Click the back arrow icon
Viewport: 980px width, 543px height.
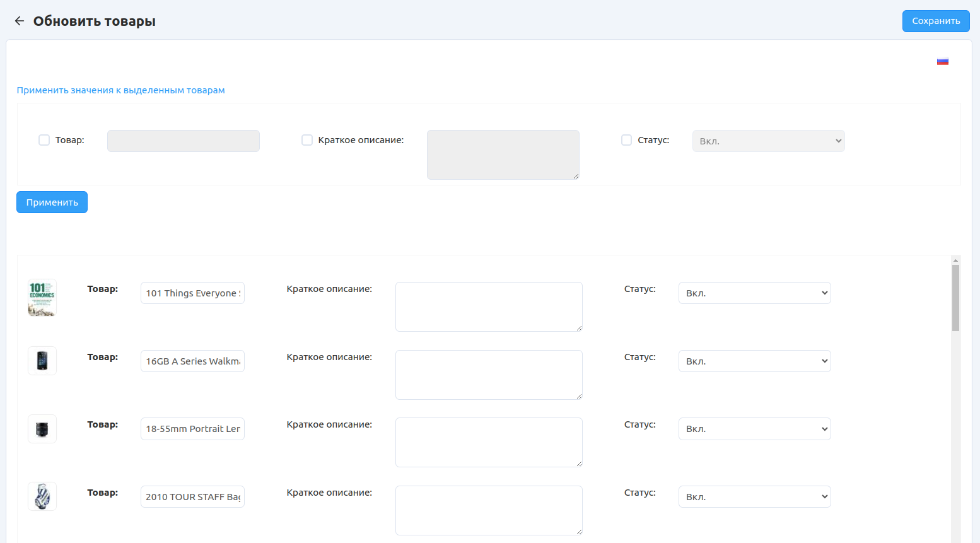20,21
